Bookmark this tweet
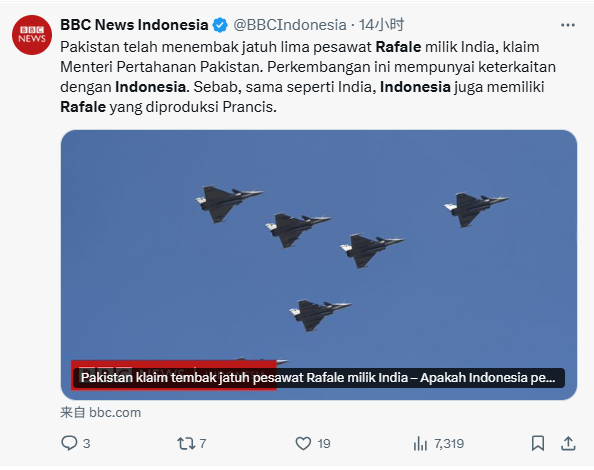 (538, 443)
